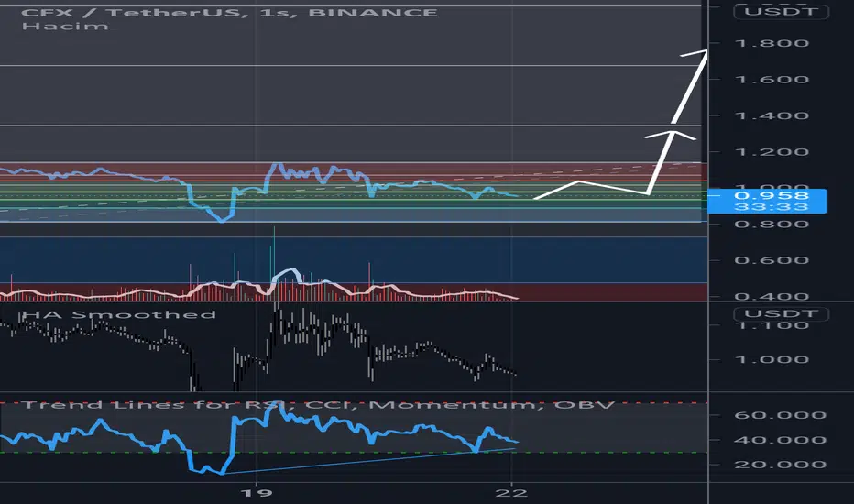Image resolution: width=854 pixels, height=504 pixels.
Task: Select the red dotted upper RSI band
Action: 367,402
